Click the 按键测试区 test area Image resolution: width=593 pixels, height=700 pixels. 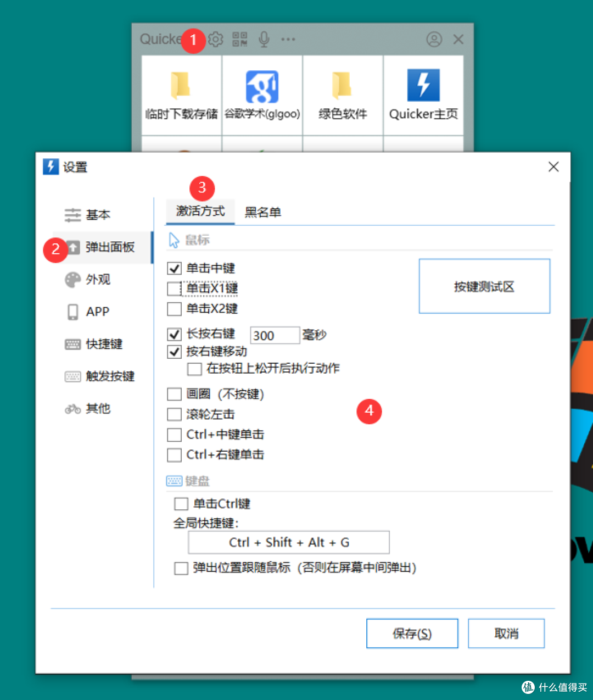[484, 286]
